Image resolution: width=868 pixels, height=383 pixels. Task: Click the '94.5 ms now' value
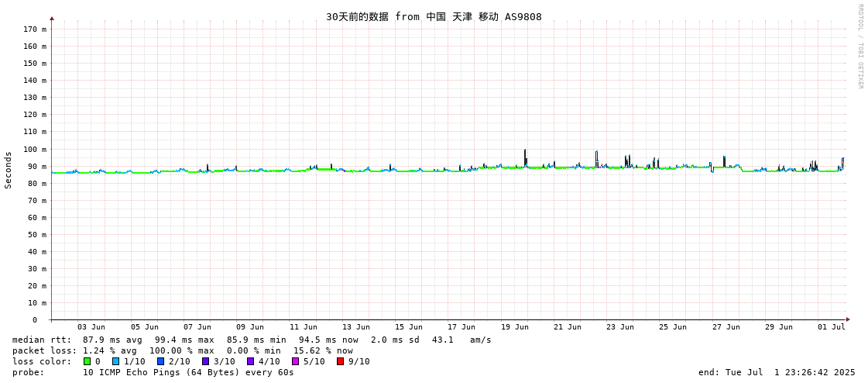pos(328,340)
